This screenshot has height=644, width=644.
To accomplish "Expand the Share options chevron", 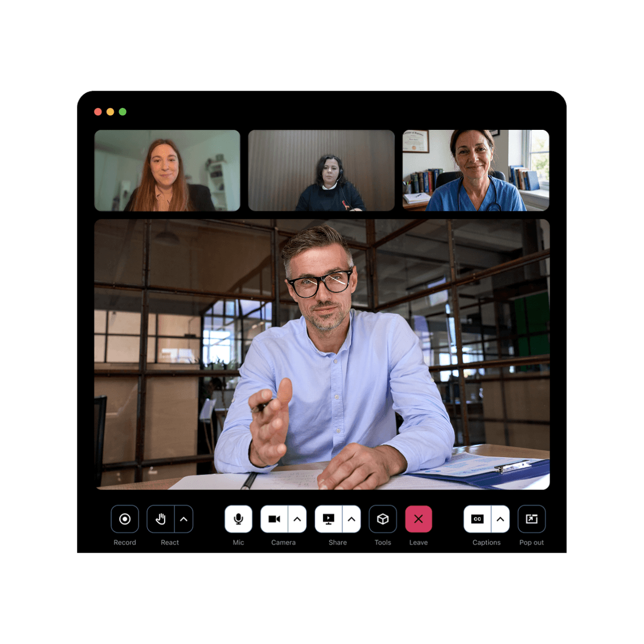I will coord(352,518).
